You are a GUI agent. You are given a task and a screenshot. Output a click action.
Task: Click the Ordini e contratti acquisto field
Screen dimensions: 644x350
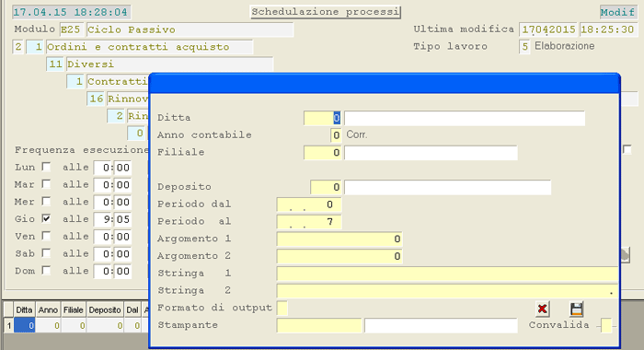pyautogui.click(x=149, y=47)
